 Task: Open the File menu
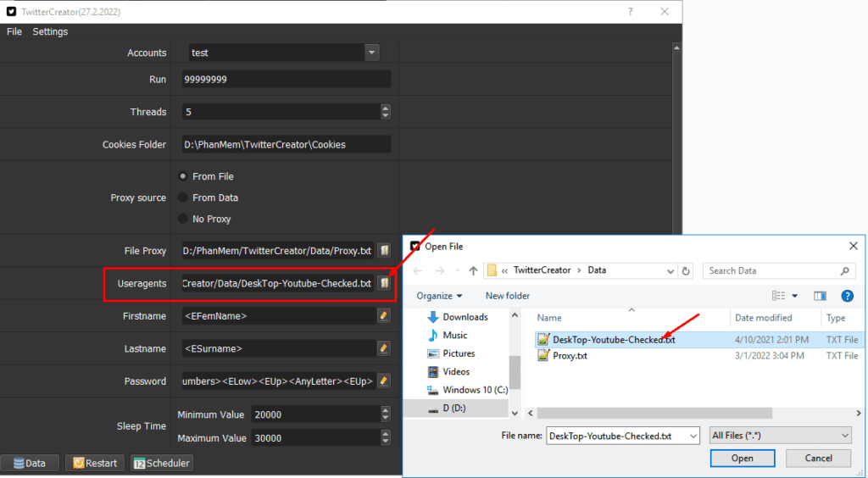click(14, 31)
